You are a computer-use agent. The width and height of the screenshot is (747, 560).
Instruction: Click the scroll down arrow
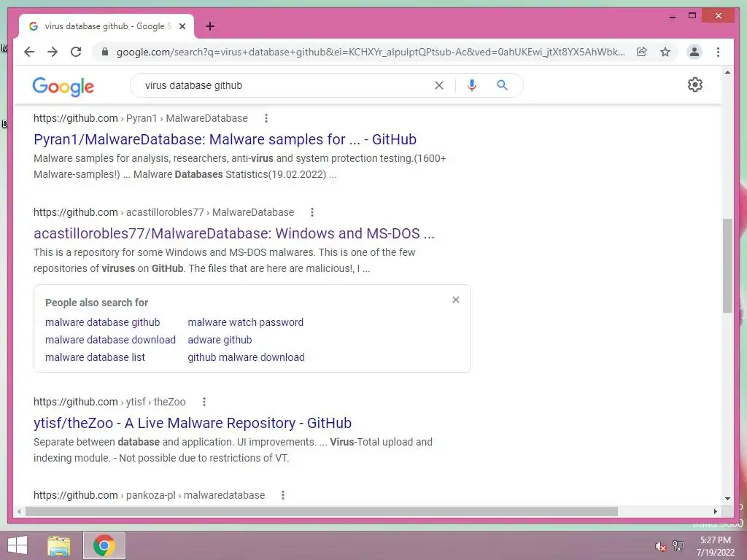[x=727, y=499]
